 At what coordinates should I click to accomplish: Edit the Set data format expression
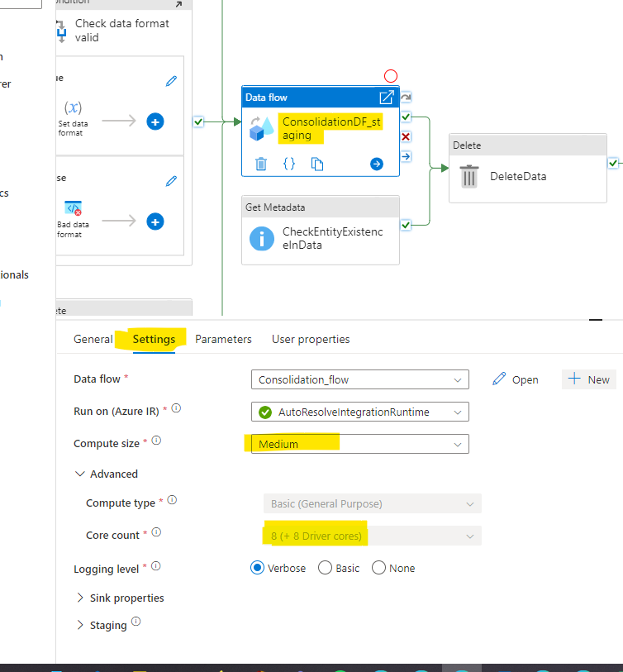[x=171, y=81]
